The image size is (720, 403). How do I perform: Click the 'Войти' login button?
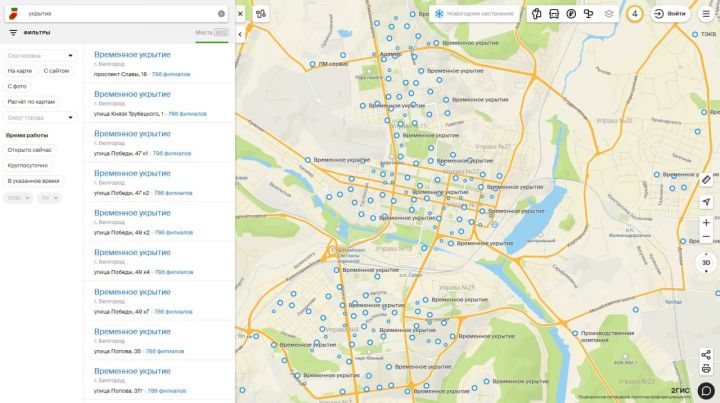[670, 14]
